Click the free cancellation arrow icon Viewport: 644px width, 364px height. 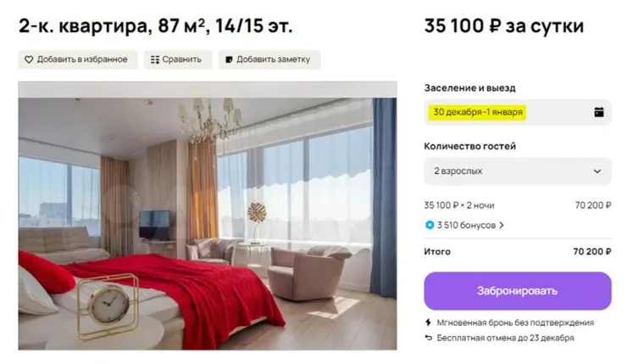tap(429, 338)
